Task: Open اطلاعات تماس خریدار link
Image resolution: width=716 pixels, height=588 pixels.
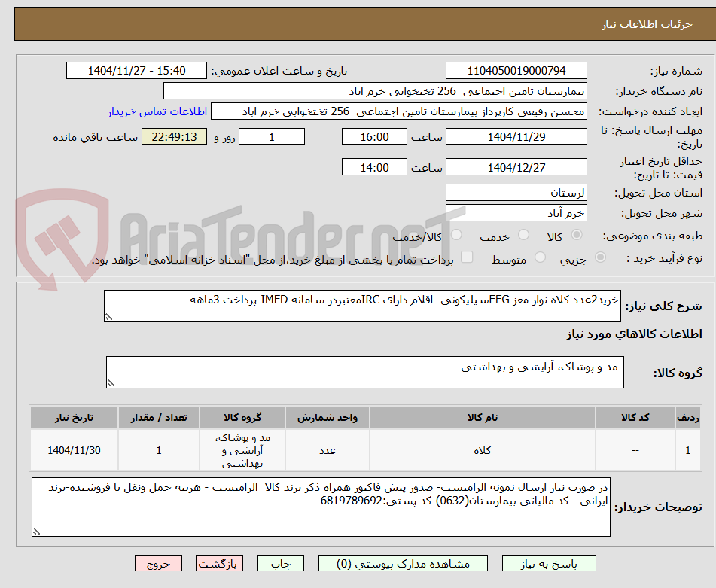Action: click(157, 112)
